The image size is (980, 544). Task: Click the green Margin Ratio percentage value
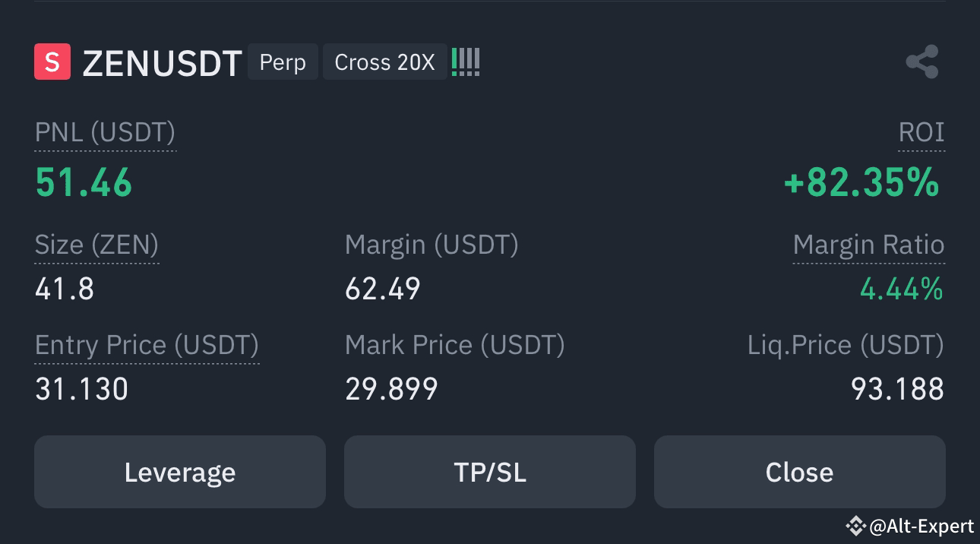pyautogui.click(x=902, y=289)
